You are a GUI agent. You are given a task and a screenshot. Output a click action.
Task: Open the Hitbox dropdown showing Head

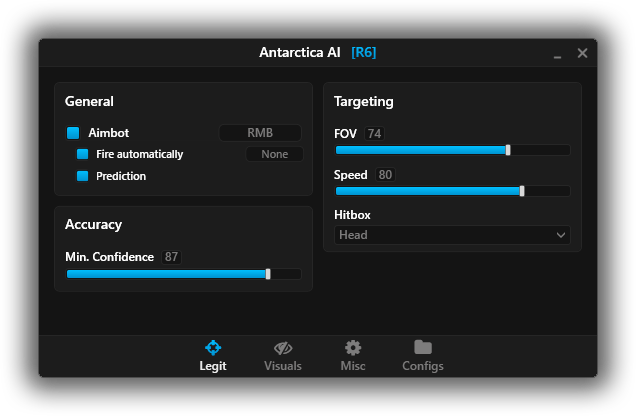coord(451,235)
